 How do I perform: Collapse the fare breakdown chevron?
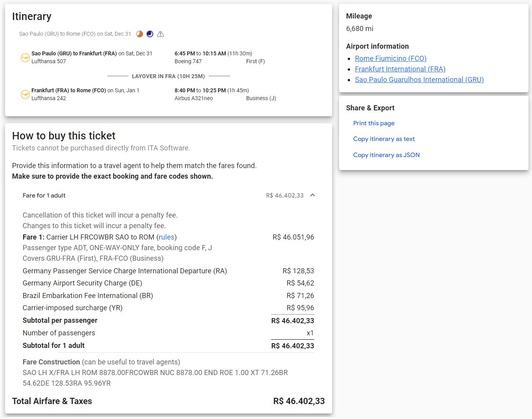tap(312, 195)
